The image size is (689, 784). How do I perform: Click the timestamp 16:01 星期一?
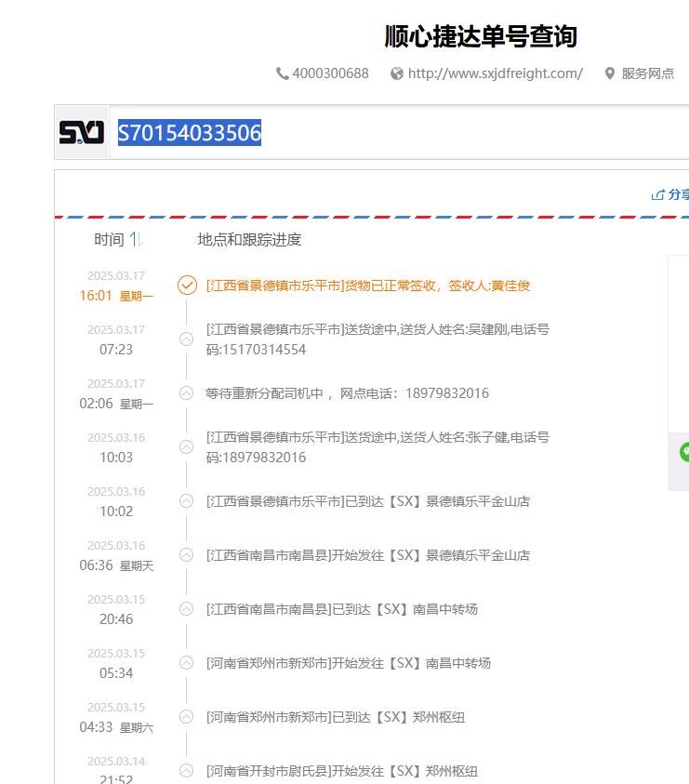tap(116, 296)
